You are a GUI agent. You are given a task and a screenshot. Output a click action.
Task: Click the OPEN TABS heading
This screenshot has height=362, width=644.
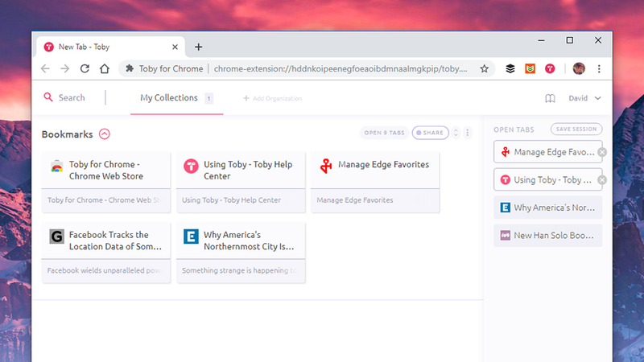click(x=514, y=130)
